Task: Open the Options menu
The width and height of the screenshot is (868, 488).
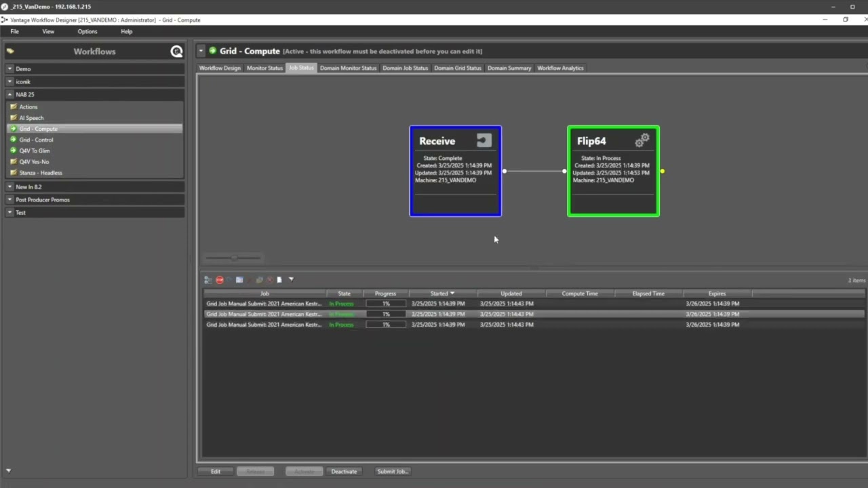Action: point(87,32)
